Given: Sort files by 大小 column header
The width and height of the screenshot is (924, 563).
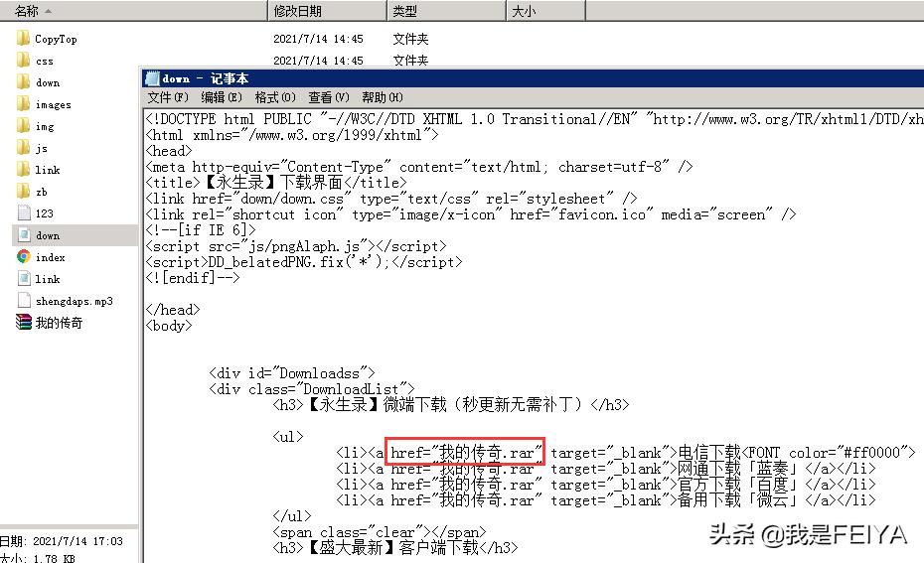Looking at the screenshot, I should (546, 11).
